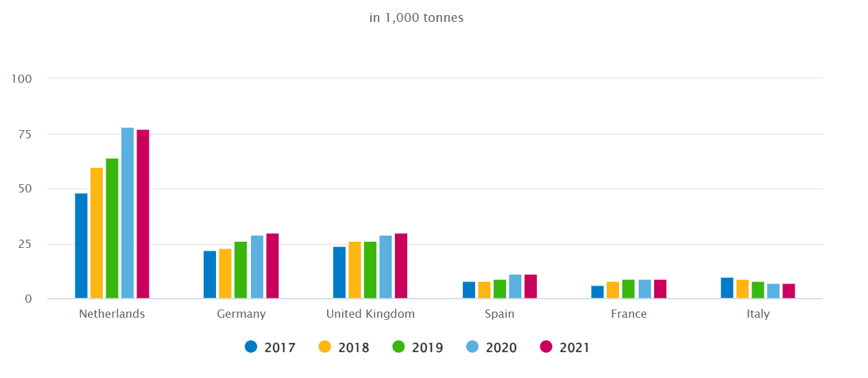Click the 2021 legend label
Viewport: 868px width, 378px height.
(x=574, y=348)
